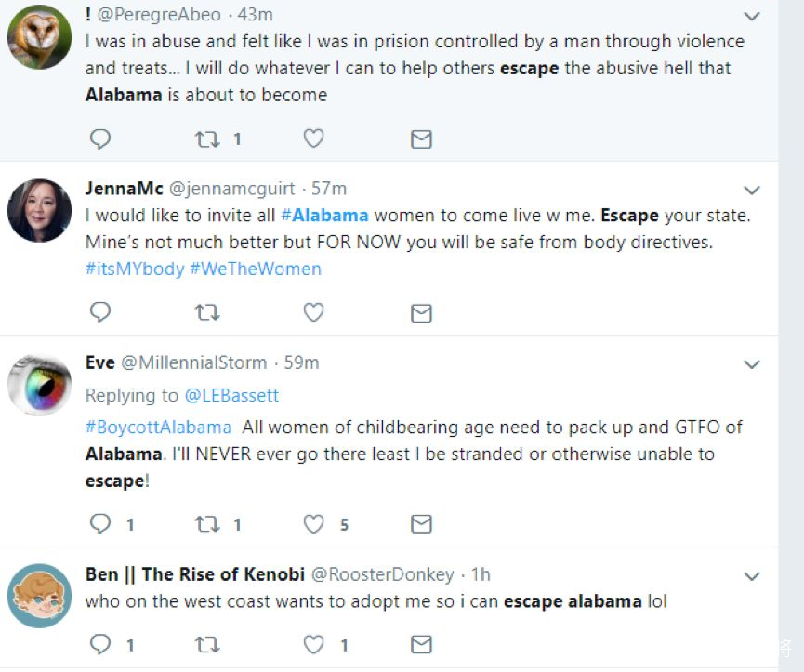Like PeregreAbeo's tweet
The width and height of the screenshot is (804, 672).
[x=314, y=139]
